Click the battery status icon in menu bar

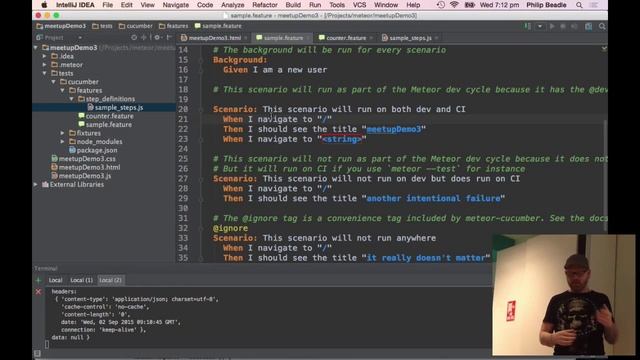coord(469,5)
